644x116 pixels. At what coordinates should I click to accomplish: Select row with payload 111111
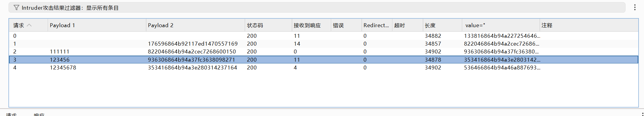(x=323, y=52)
